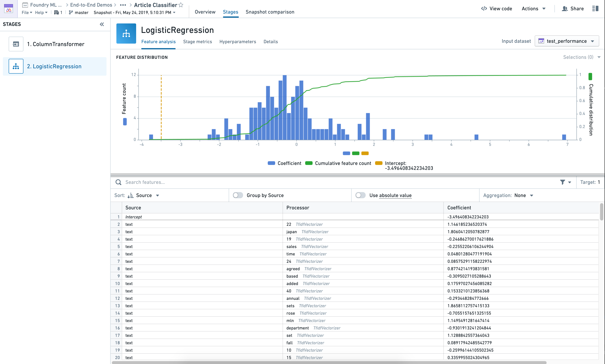Viewport: 605px width, 364px height.
Task: Toggle Coefficient legend series visibility
Action: pyautogui.click(x=284, y=163)
